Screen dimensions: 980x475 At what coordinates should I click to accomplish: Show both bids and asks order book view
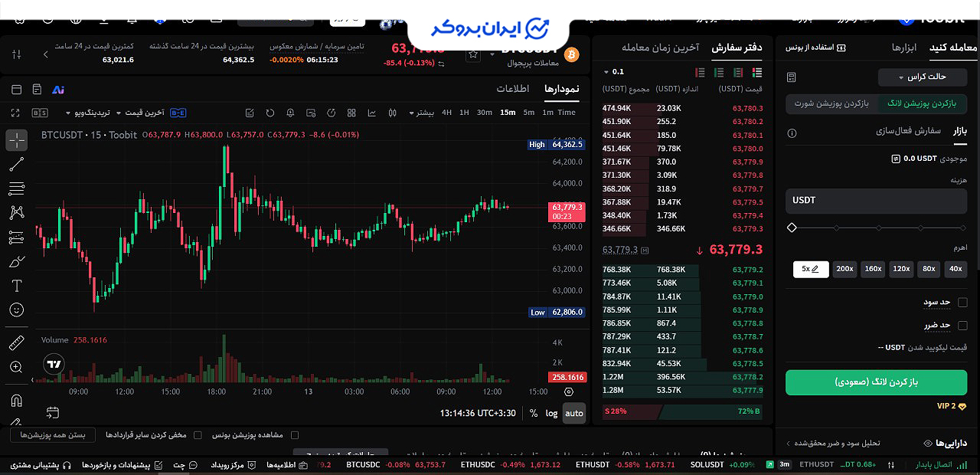coord(757,72)
